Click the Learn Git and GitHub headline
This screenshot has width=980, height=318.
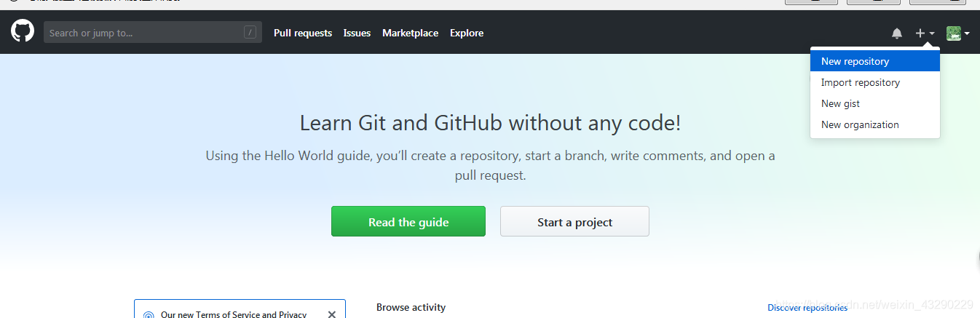tap(490, 122)
